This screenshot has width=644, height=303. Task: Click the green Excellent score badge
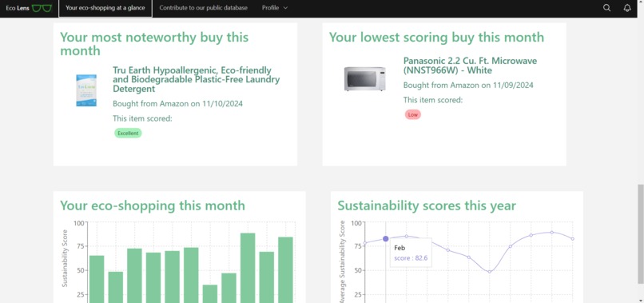[128, 134]
